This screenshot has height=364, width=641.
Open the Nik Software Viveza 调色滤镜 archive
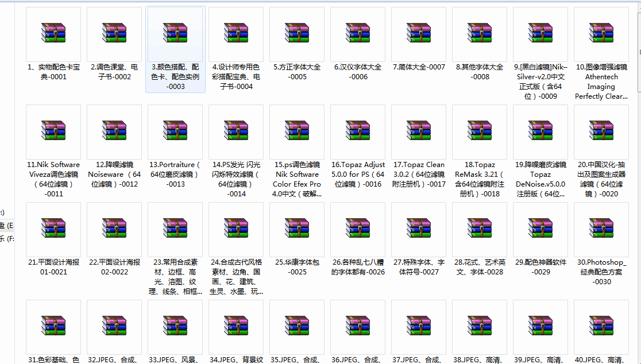(53, 131)
